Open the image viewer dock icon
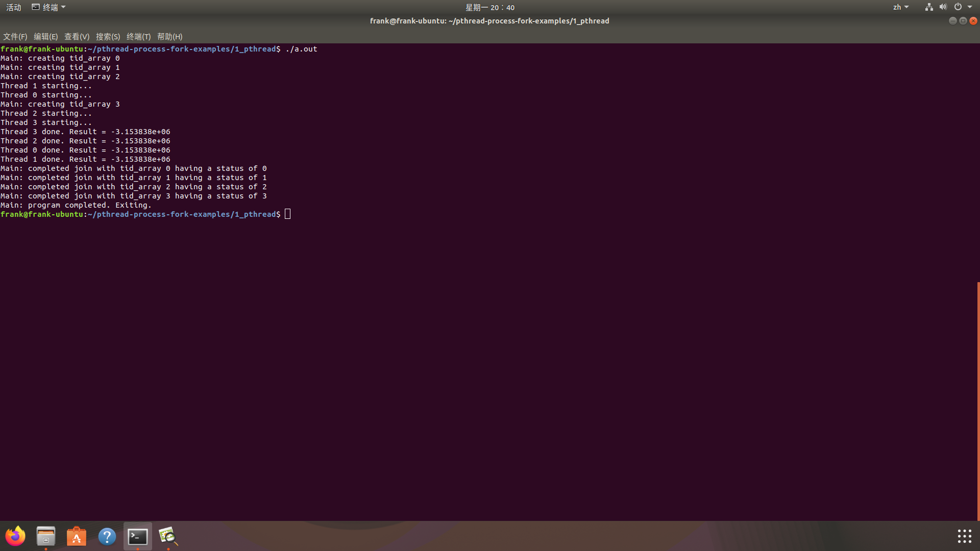Viewport: 980px width, 551px height. coord(168,536)
